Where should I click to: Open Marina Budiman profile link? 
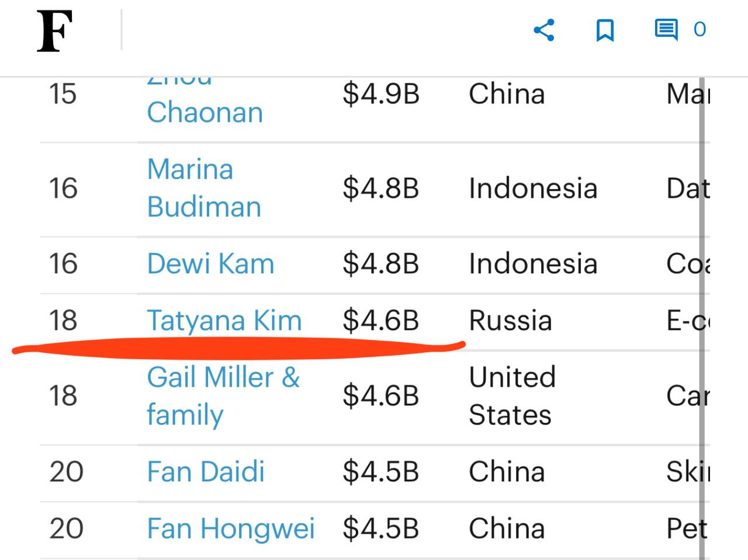point(204,188)
